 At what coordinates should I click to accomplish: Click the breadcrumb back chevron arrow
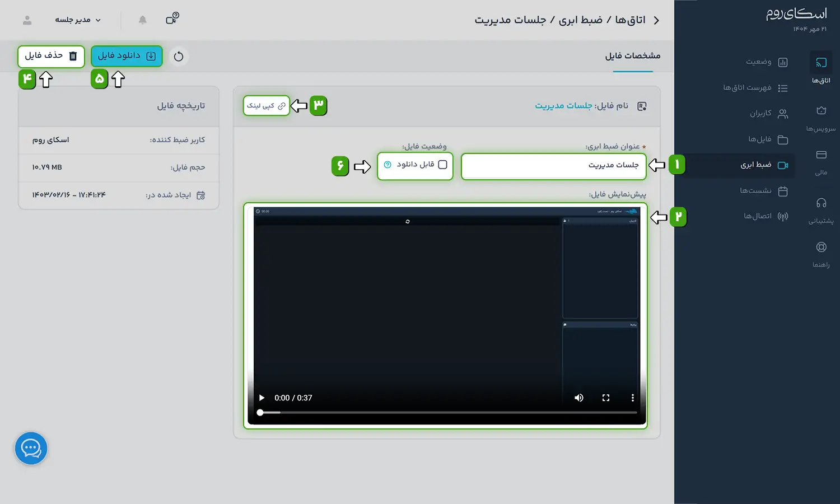pyautogui.click(x=656, y=20)
